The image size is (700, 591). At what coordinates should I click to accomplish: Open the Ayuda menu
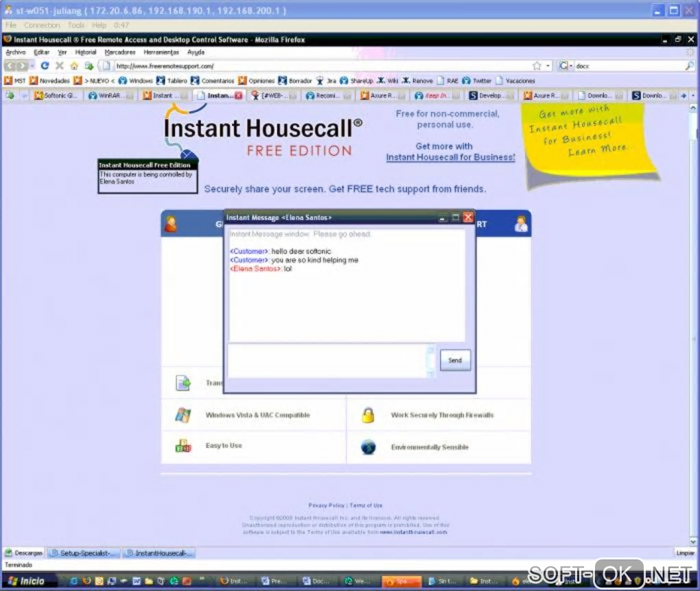(x=196, y=52)
